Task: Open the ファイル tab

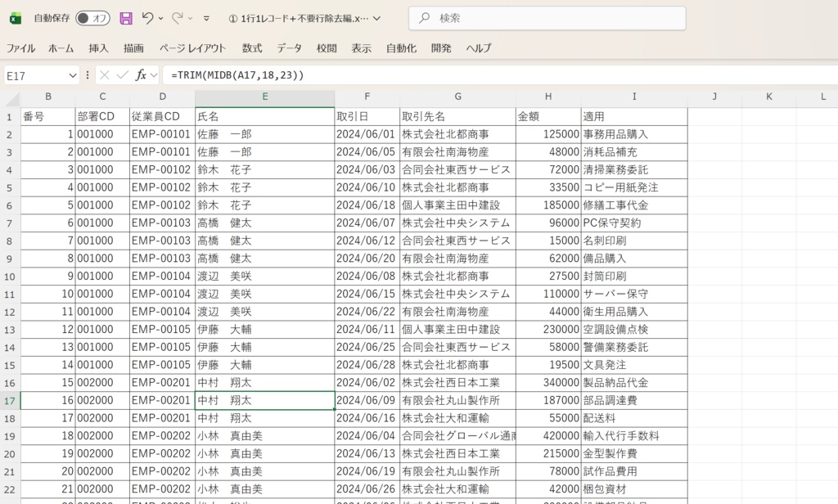Action: coord(20,48)
